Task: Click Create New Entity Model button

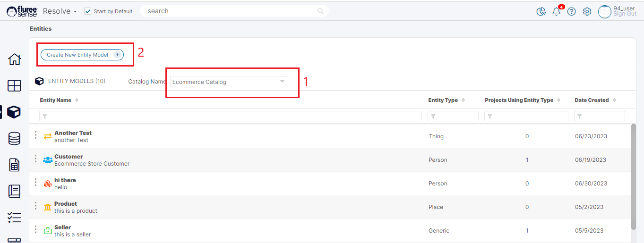Action: click(82, 55)
